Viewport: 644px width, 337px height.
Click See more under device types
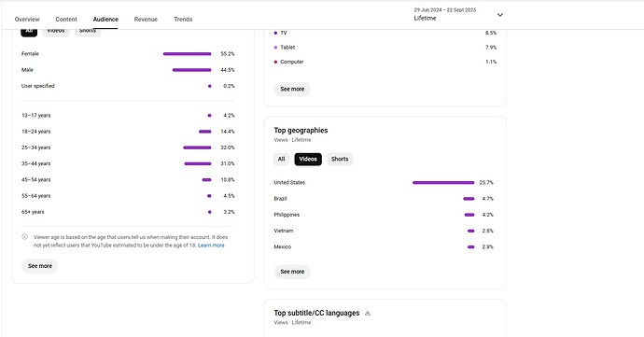[x=292, y=90]
